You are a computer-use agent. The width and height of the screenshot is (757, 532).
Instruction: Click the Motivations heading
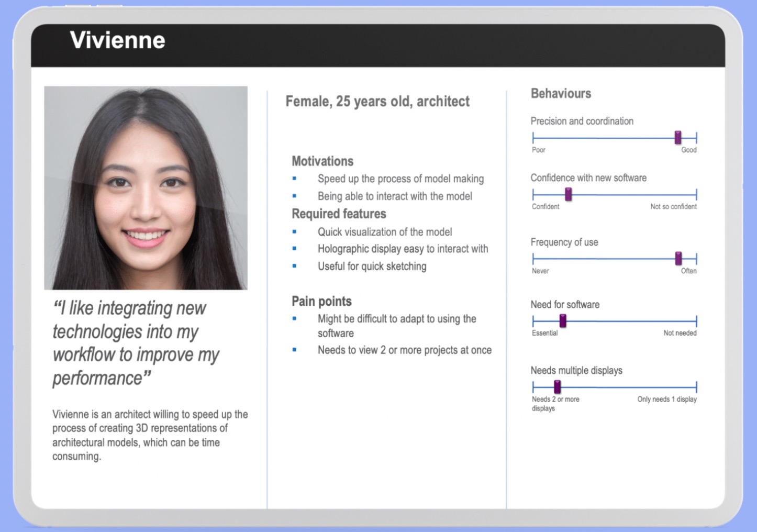tap(322, 161)
